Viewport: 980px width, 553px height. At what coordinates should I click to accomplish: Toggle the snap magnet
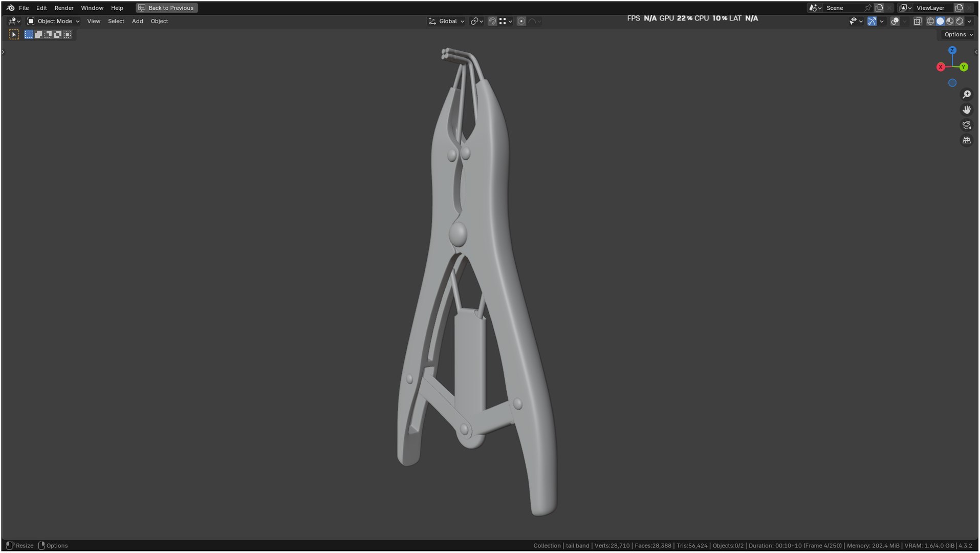tap(492, 21)
